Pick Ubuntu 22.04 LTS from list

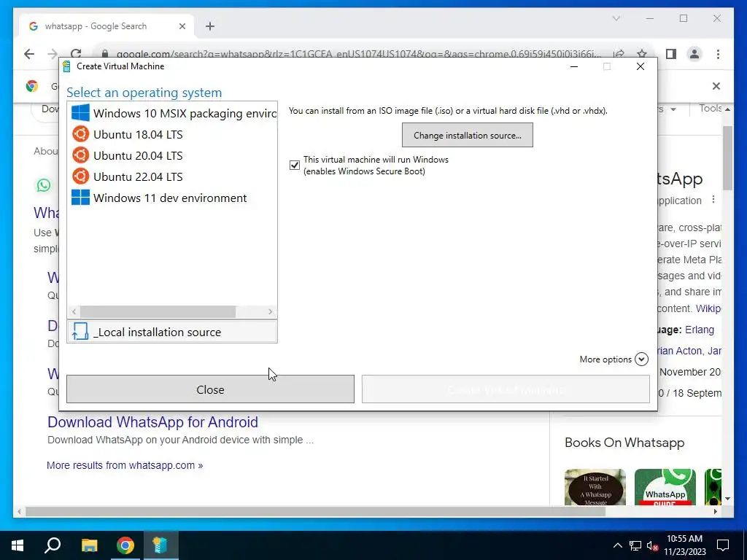pos(172,176)
